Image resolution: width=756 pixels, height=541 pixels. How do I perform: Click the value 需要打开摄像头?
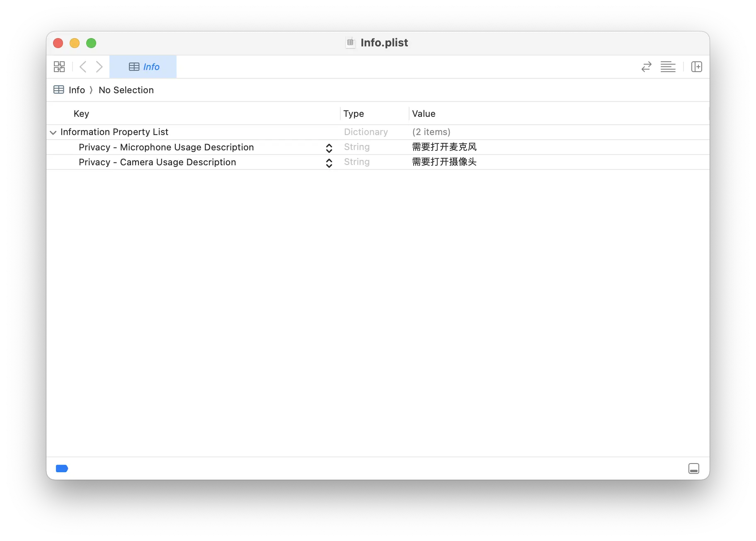[444, 162]
